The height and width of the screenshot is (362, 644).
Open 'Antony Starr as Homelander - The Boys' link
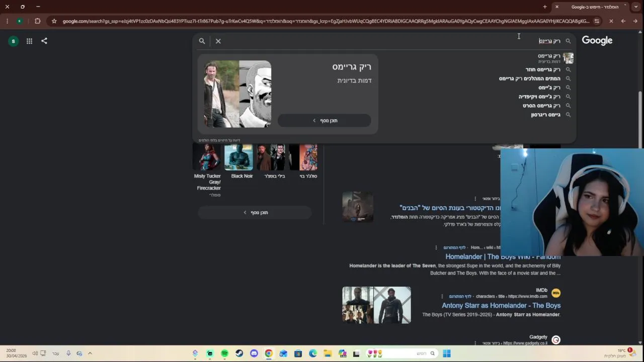pyautogui.click(x=501, y=306)
